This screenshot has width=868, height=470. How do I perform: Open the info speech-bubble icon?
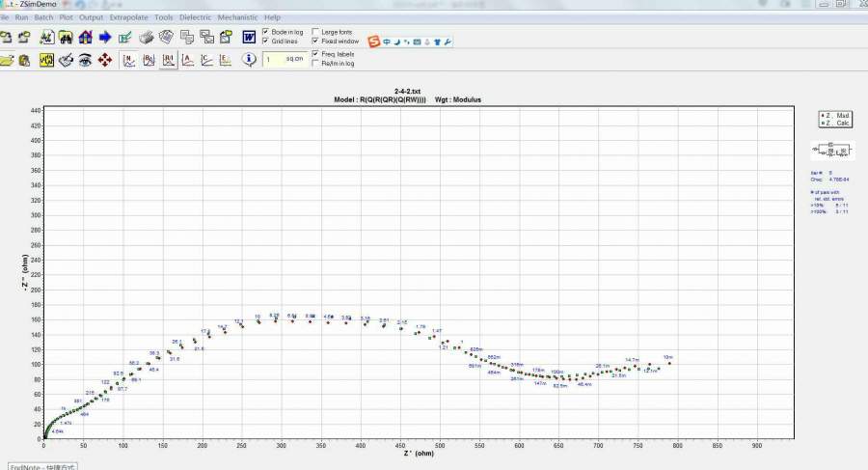point(249,60)
